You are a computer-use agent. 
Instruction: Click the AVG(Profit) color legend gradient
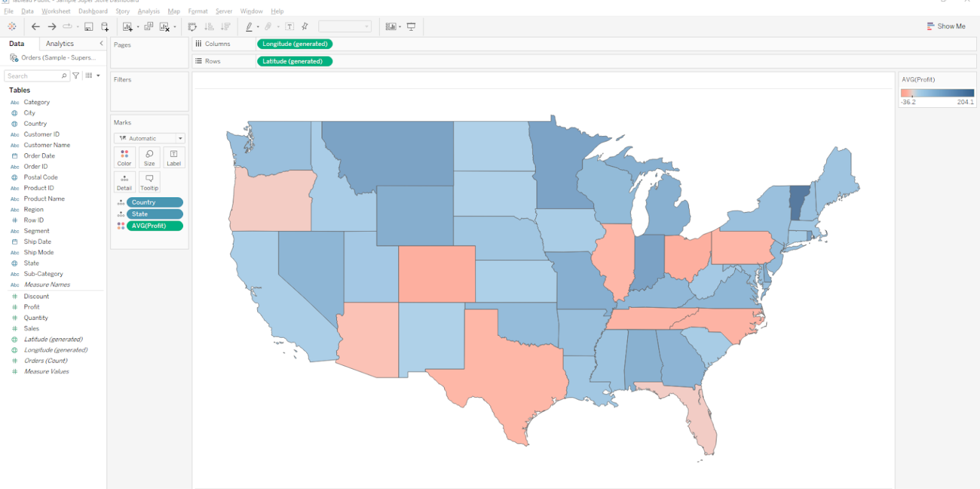[x=937, y=92]
